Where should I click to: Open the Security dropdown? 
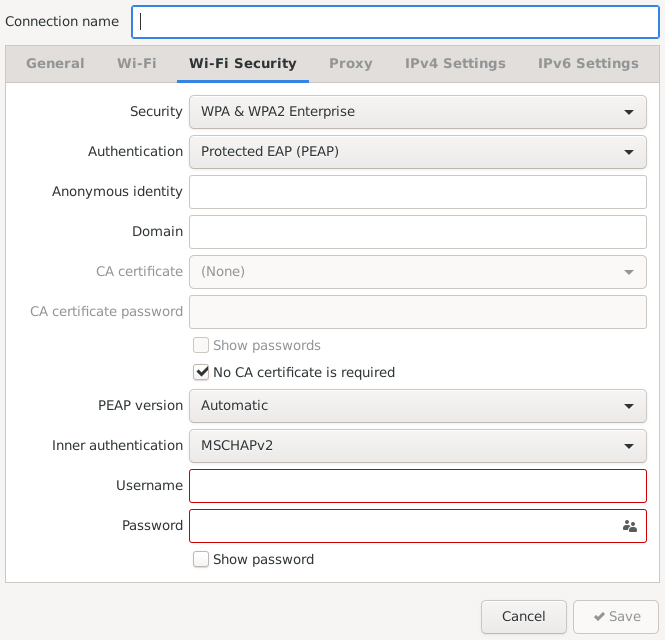coord(418,112)
